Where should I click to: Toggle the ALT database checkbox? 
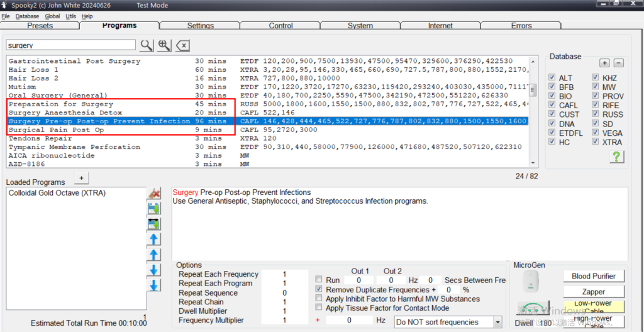pos(552,78)
